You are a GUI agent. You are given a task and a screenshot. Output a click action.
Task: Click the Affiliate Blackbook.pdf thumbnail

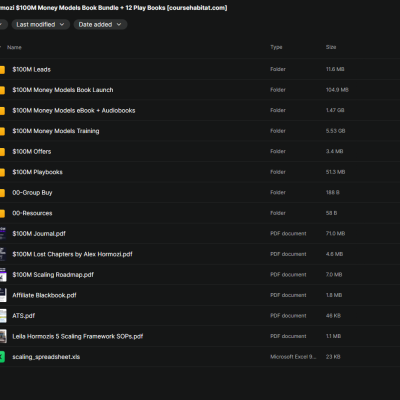(x=3, y=295)
